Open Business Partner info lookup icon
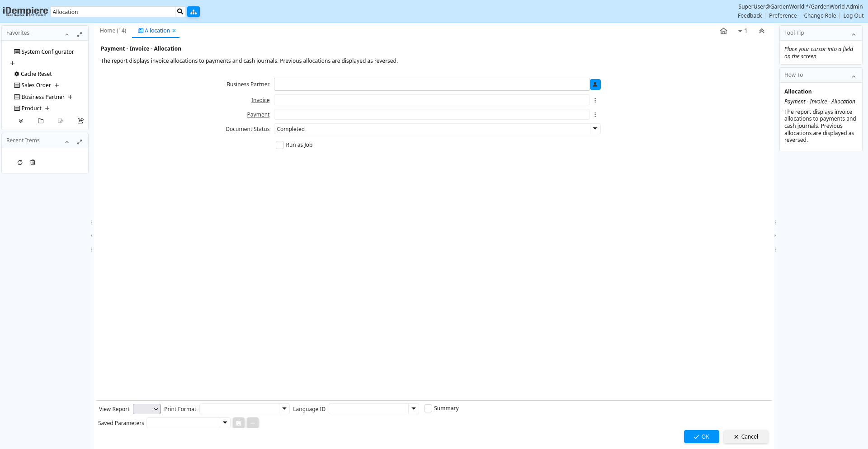The width and height of the screenshot is (868, 449). [x=595, y=84]
